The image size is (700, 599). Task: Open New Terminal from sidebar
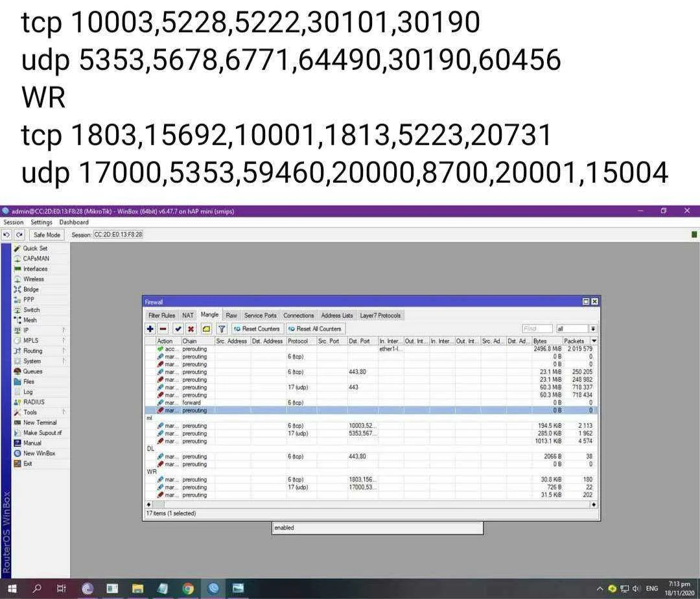pos(40,423)
